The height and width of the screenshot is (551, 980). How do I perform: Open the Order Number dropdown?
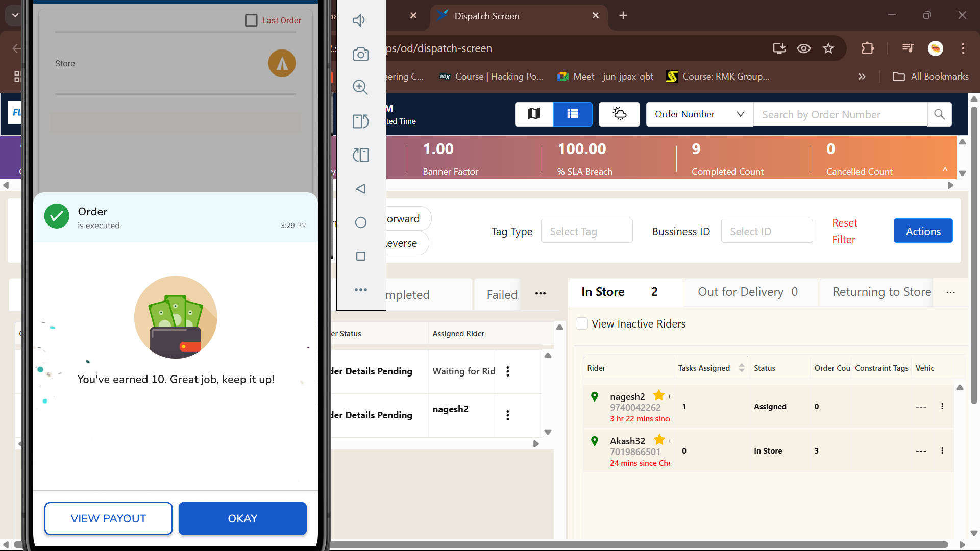pos(699,114)
